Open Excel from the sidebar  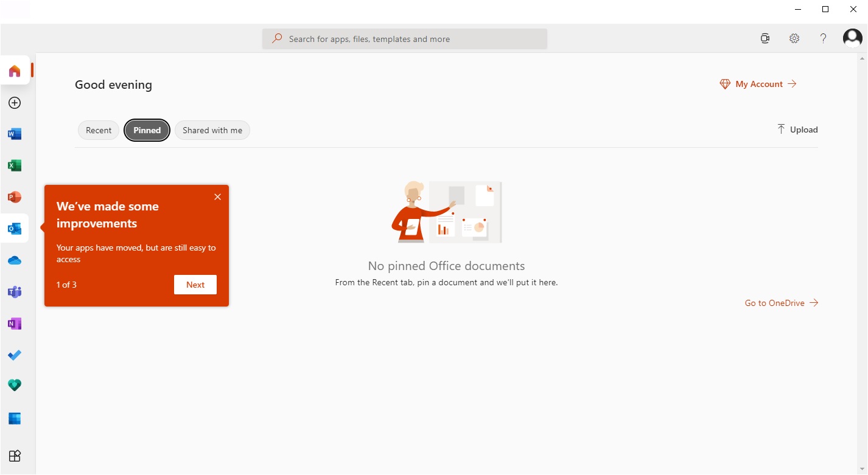click(x=15, y=165)
